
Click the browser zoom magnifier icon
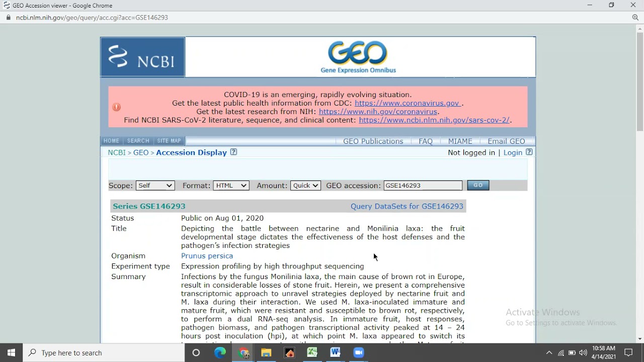635,18
